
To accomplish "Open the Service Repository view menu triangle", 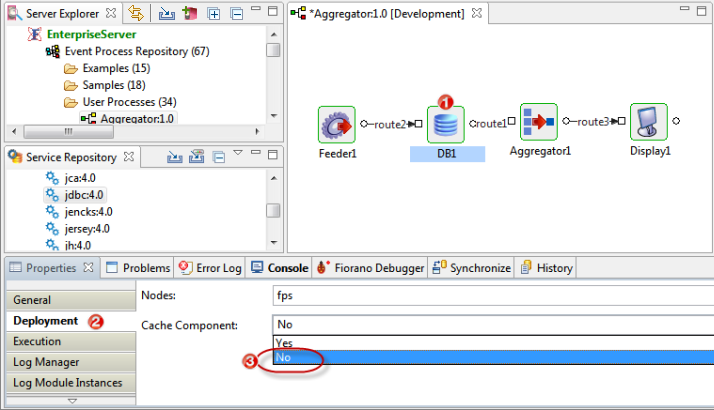I will (238, 153).
